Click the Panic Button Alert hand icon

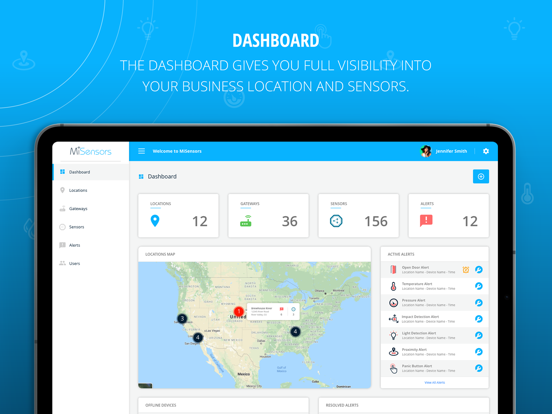pos(393,369)
